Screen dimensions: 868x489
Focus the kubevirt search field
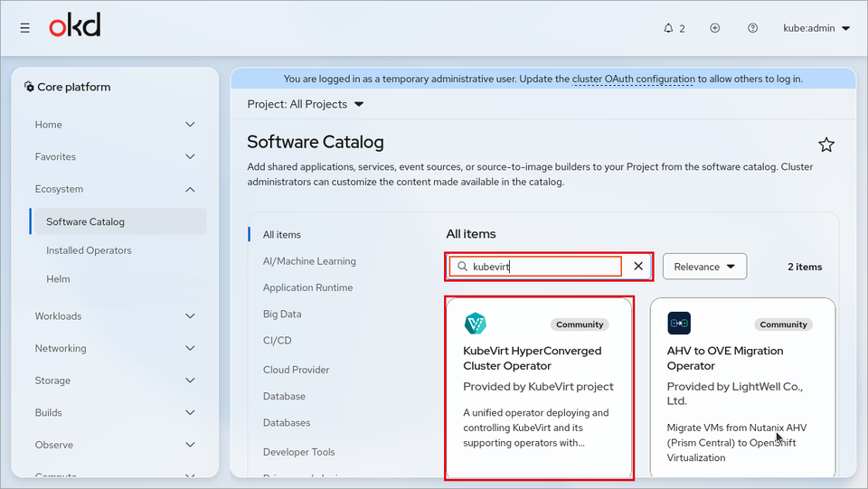[x=534, y=267]
